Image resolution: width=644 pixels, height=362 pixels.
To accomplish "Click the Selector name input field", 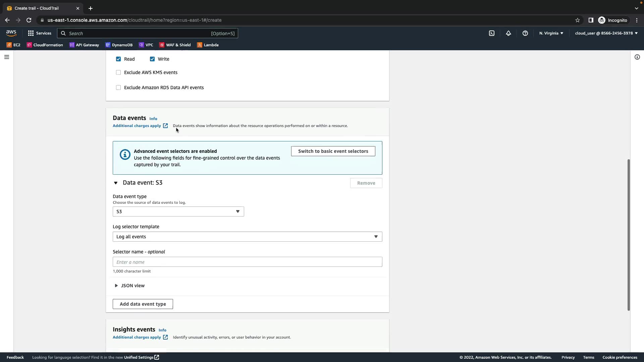I will click(x=247, y=262).
